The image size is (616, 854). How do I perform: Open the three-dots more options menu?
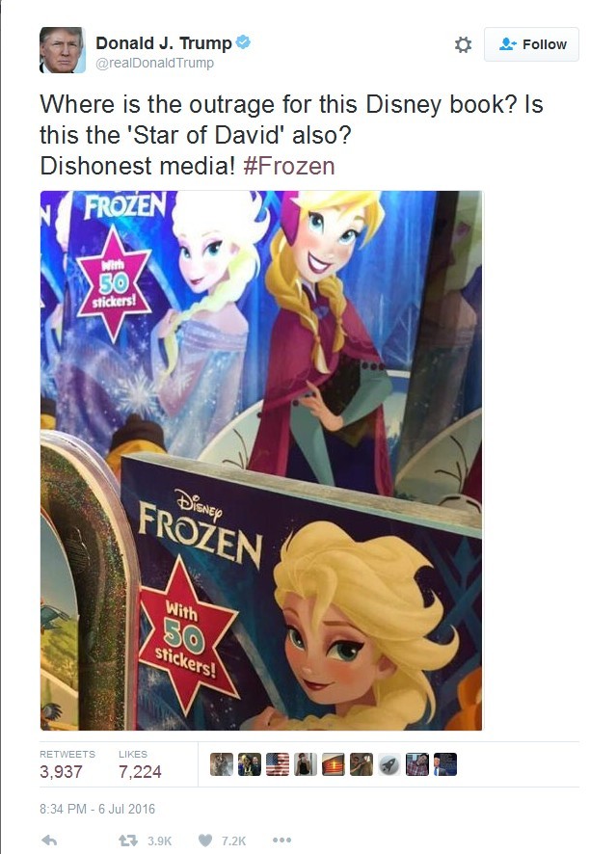[281, 840]
